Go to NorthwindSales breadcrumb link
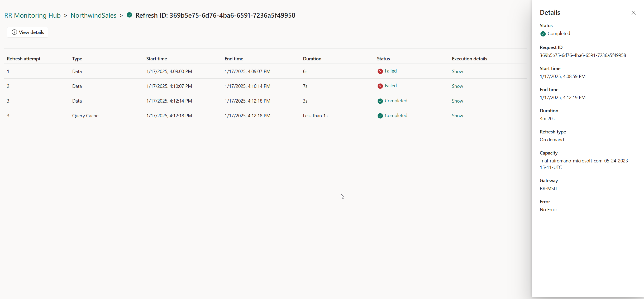This screenshot has height=299, width=644. coord(93,15)
